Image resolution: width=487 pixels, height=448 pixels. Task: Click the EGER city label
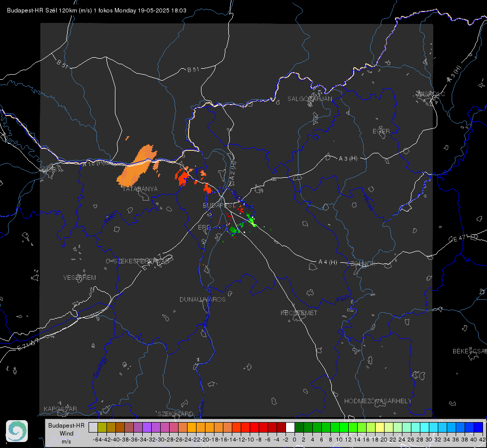pyautogui.click(x=381, y=131)
